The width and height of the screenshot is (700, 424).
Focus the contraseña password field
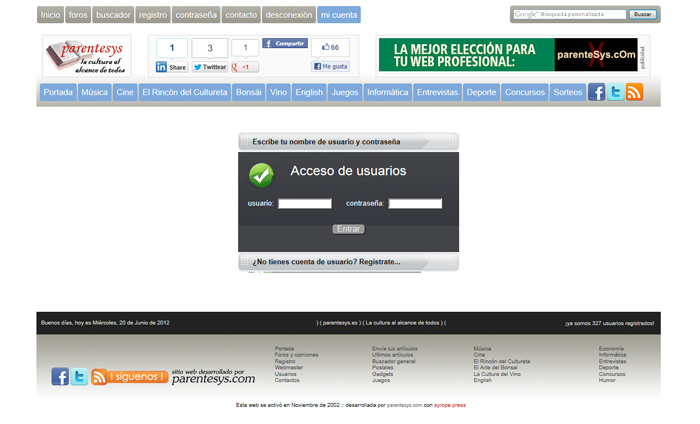[414, 204]
